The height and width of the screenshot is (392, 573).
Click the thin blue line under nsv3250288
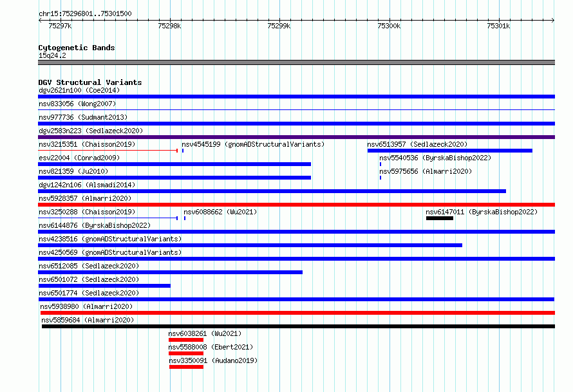pos(108,218)
